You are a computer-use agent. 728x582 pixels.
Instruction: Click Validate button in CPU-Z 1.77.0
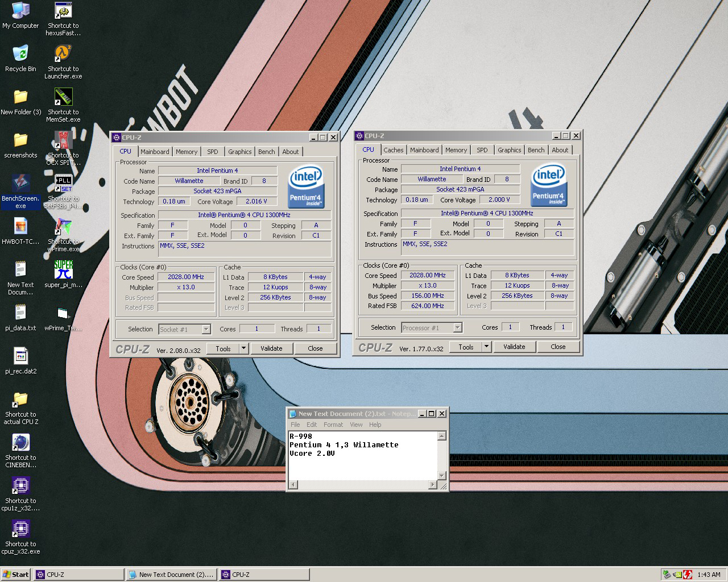514,347
